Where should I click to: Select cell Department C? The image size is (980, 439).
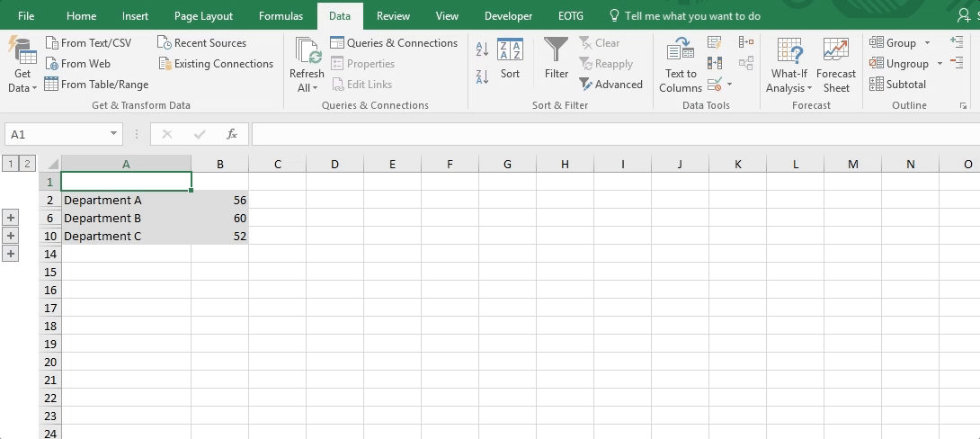point(126,236)
